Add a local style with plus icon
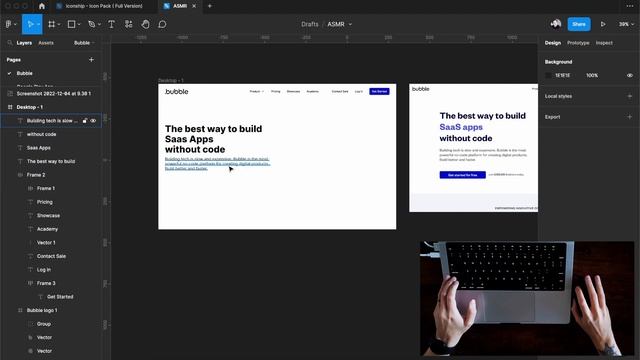The height and width of the screenshot is (360, 640). tap(629, 96)
